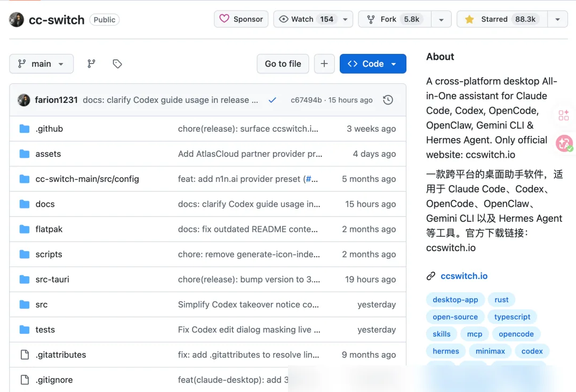Click the Go to file button
Image resolution: width=576 pixels, height=392 pixels.
[x=283, y=64]
